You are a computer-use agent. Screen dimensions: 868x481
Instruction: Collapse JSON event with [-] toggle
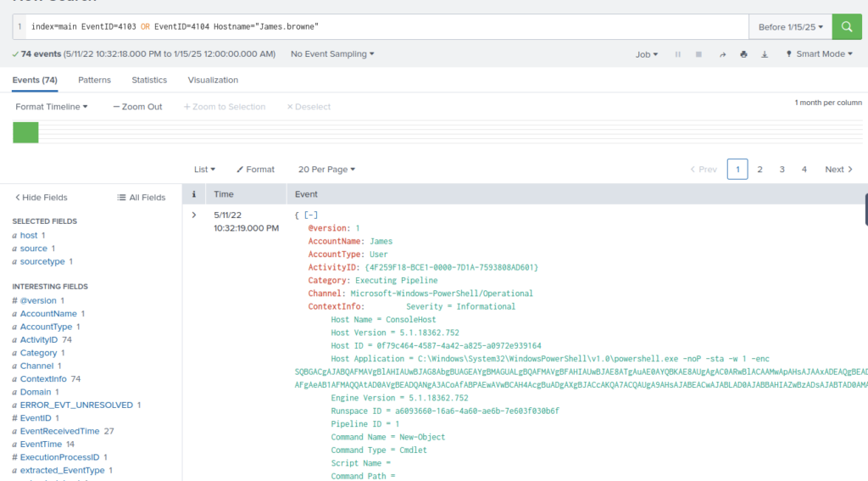coord(311,215)
